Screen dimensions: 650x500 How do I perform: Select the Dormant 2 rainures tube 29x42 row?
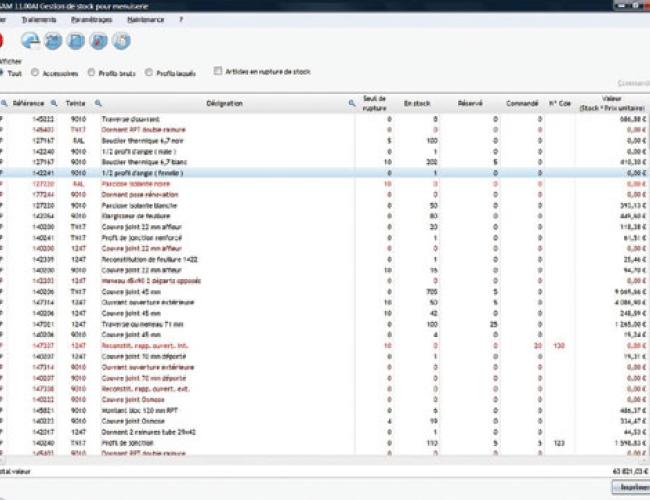pyautogui.click(x=323, y=432)
